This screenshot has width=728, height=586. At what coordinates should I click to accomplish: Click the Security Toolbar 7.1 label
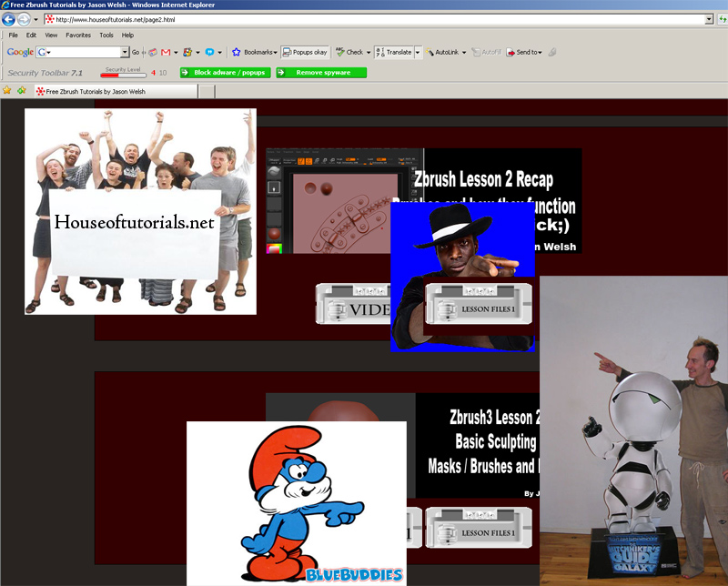(x=45, y=73)
